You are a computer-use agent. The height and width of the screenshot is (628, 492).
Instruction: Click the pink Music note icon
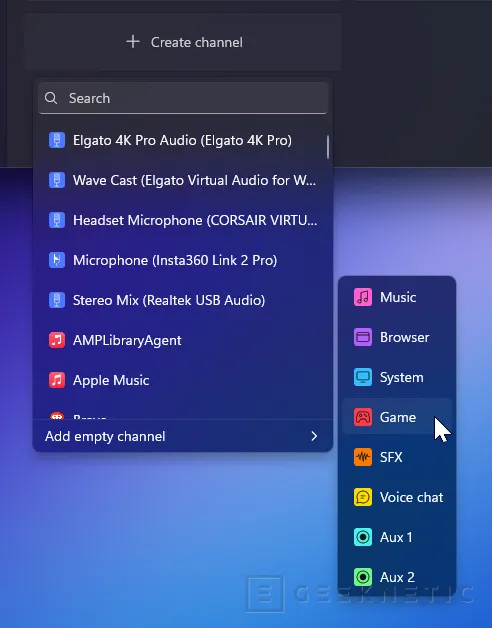(363, 297)
